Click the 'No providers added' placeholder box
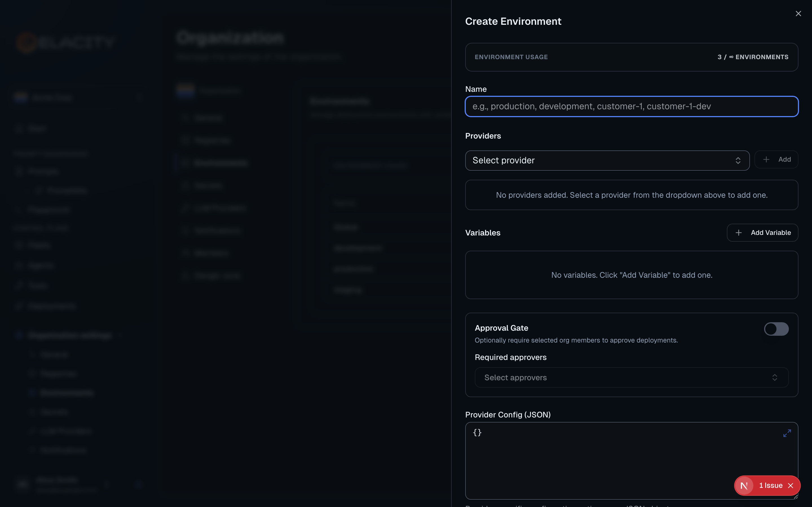 632,195
